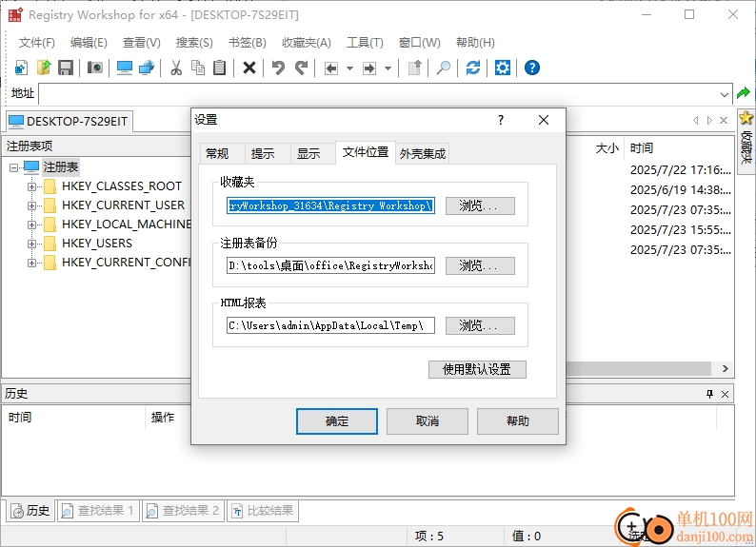756x547 pixels.
Task: Click the 帮助 button in dialog
Action: [517, 421]
